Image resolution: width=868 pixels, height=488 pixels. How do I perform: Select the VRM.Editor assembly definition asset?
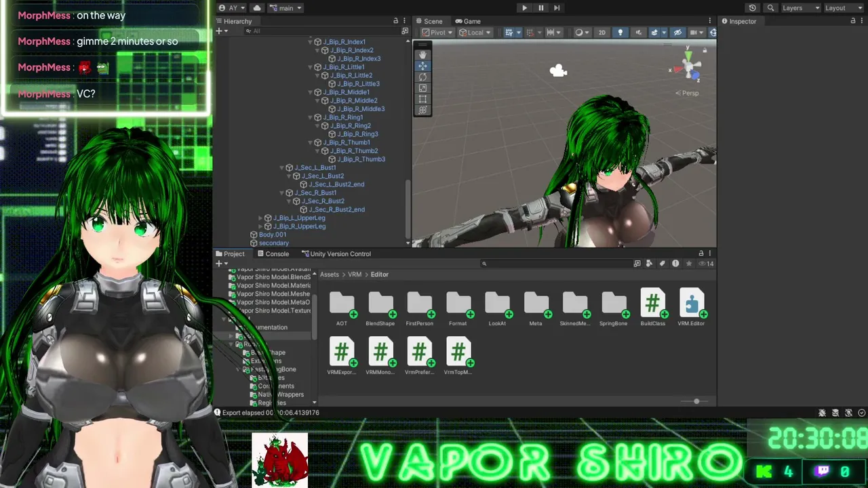[691, 307]
